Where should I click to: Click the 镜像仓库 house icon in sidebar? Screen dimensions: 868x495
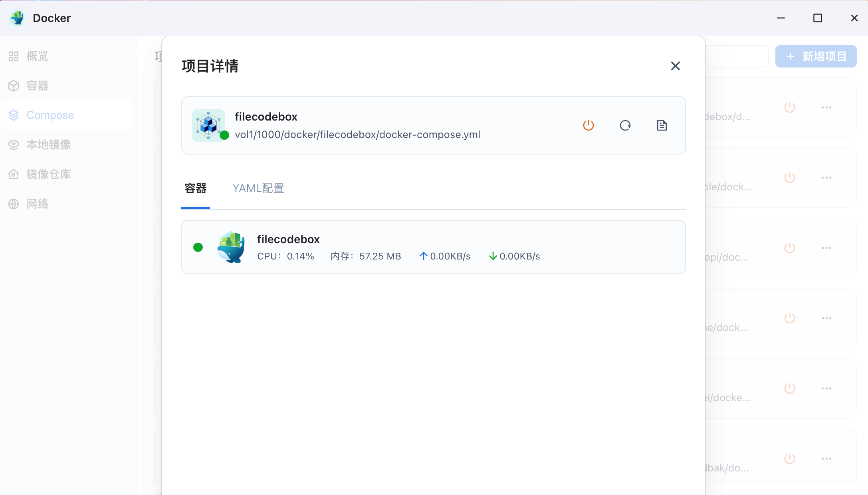point(14,174)
